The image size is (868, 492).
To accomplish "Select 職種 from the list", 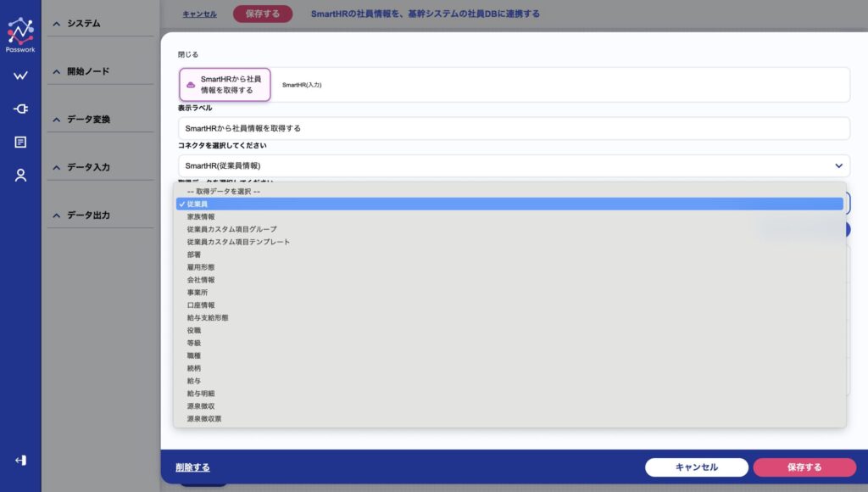I will point(509,355).
